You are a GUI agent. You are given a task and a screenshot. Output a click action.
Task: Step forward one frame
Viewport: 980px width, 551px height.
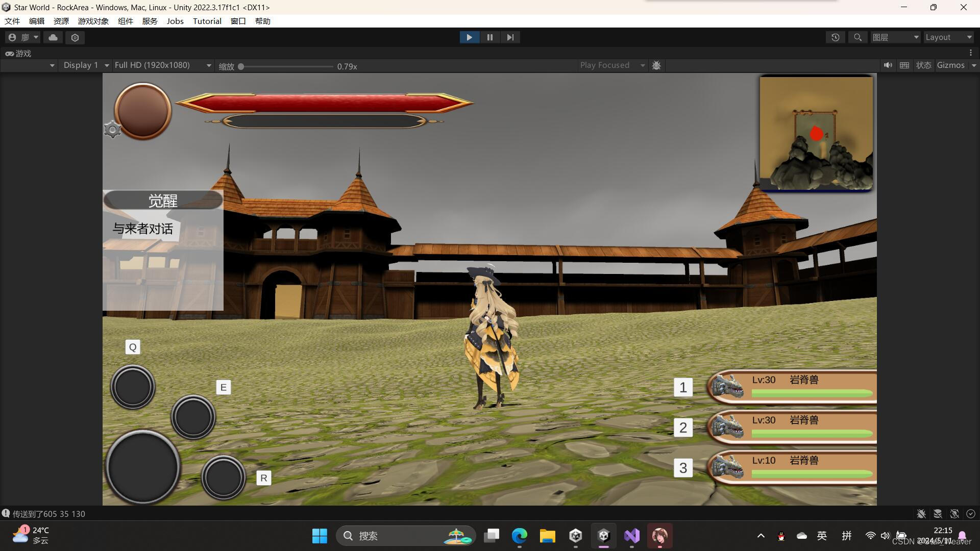pyautogui.click(x=510, y=37)
